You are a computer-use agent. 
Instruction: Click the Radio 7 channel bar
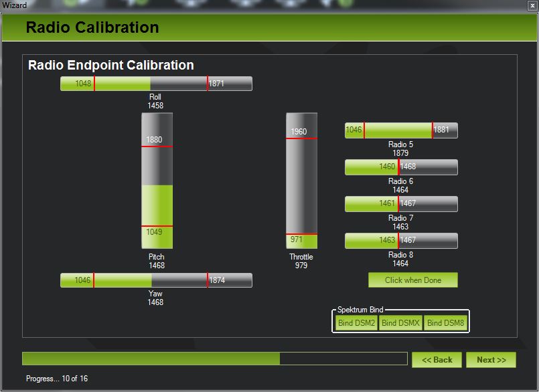point(401,204)
